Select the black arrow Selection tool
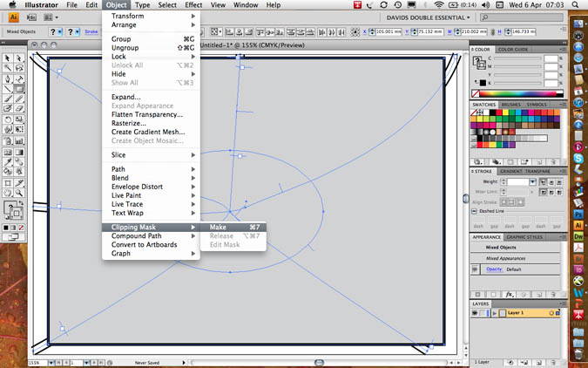The height and width of the screenshot is (368, 588). [x=7, y=58]
